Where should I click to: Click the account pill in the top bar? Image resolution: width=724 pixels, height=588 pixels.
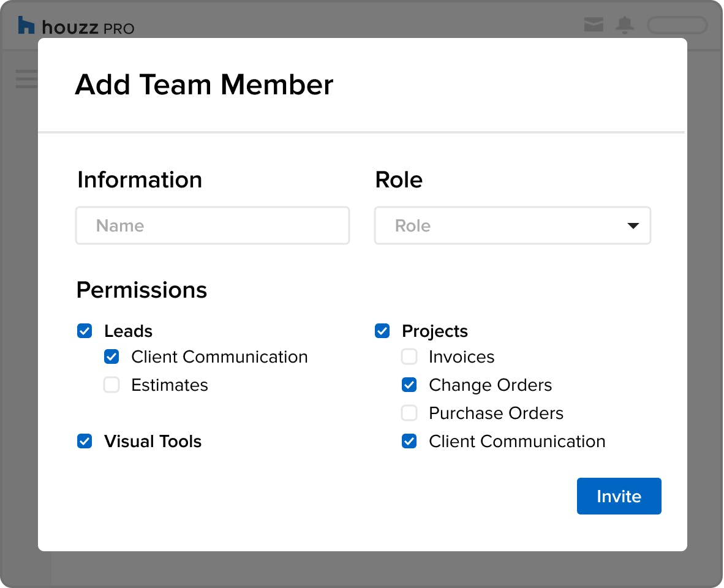677,25
